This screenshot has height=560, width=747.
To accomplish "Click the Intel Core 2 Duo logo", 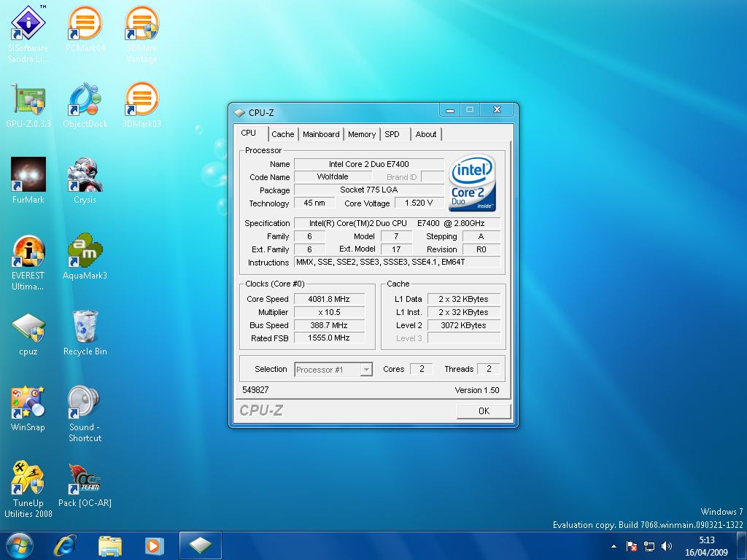I will tap(472, 182).
